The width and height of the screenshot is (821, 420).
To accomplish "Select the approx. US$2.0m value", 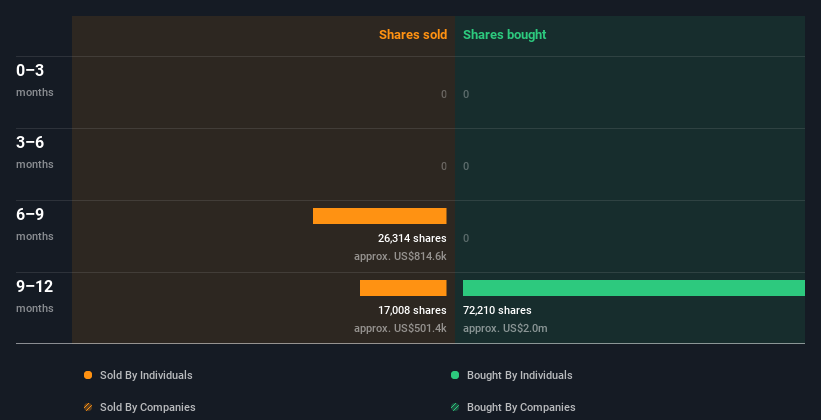I will pyautogui.click(x=505, y=328).
